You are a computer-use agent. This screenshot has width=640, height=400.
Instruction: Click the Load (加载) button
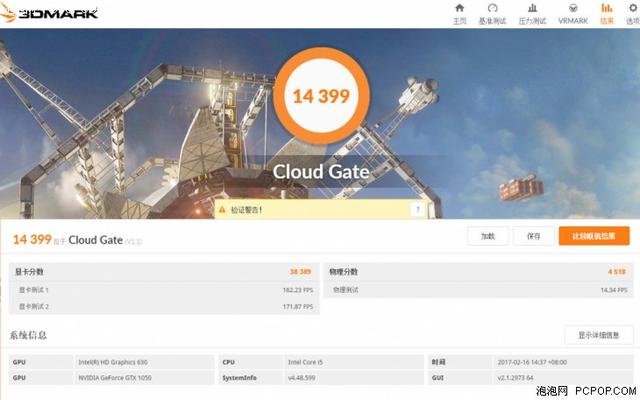(488, 236)
